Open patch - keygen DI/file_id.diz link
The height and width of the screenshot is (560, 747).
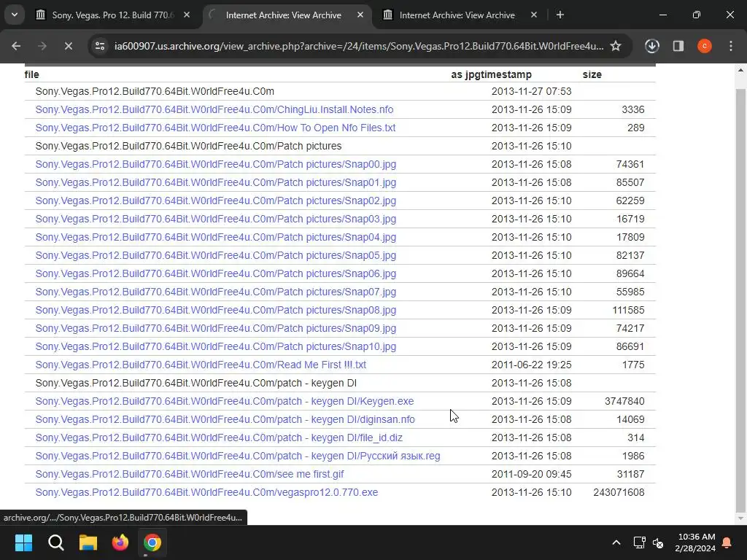click(x=219, y=437)
